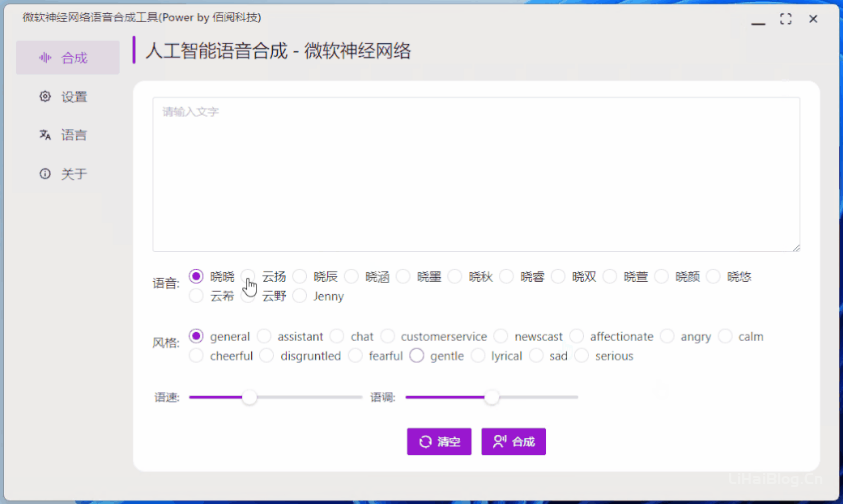Pick the 云野 voice
This screenshot has width=843, height=504.
coord(248,296)
